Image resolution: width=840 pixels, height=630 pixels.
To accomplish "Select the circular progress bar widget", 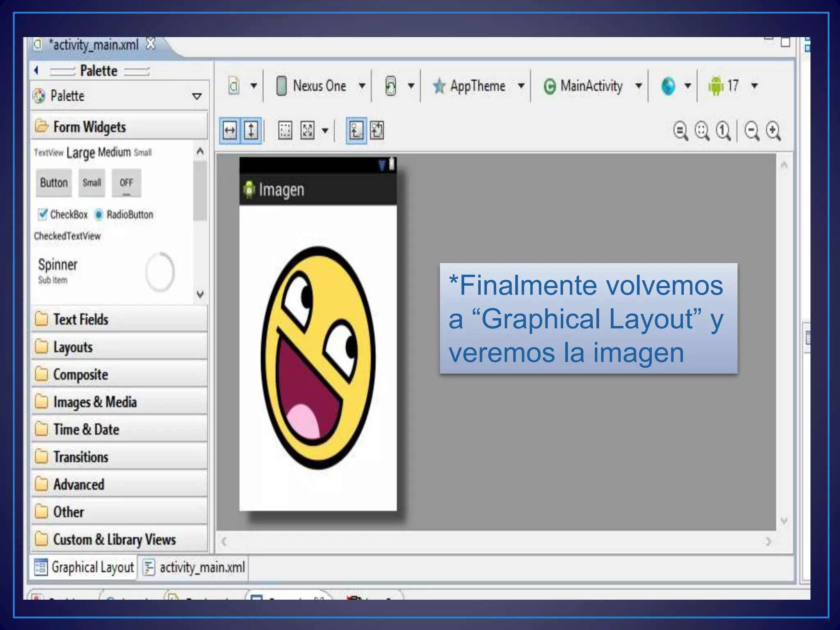I will (x=160, y=272).
